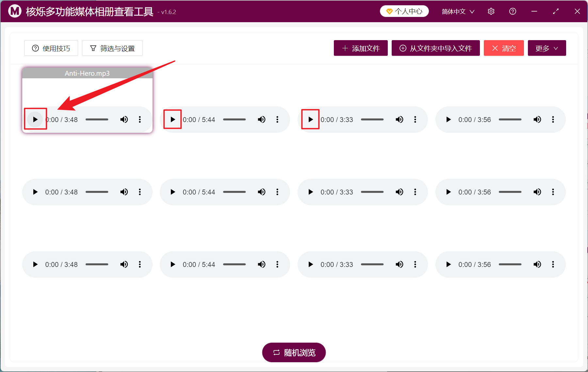Open 个人中心 personal center

(404, 11)
